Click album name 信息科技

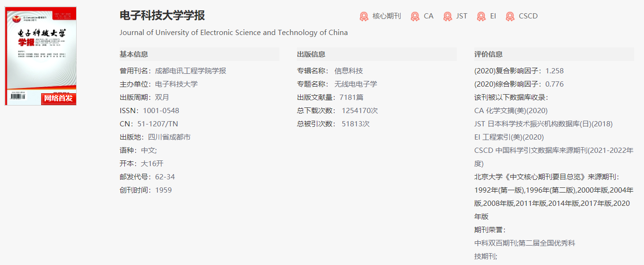[349, 71]
